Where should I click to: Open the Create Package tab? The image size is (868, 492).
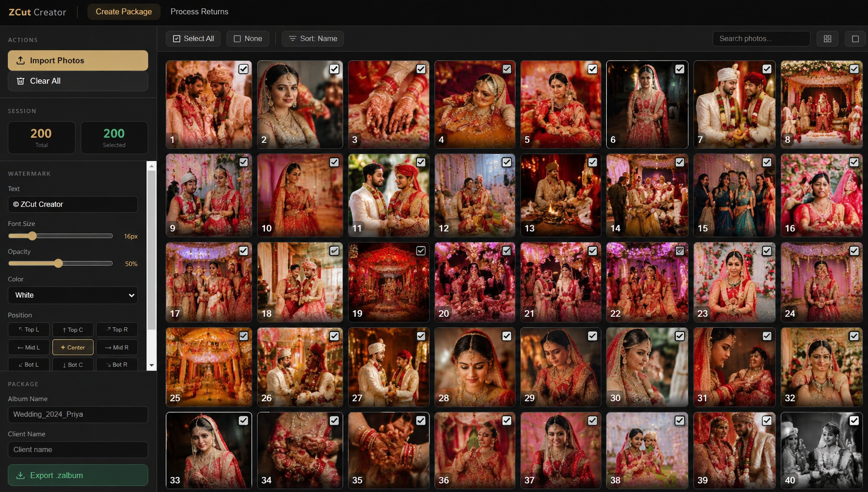click(124, 11)
